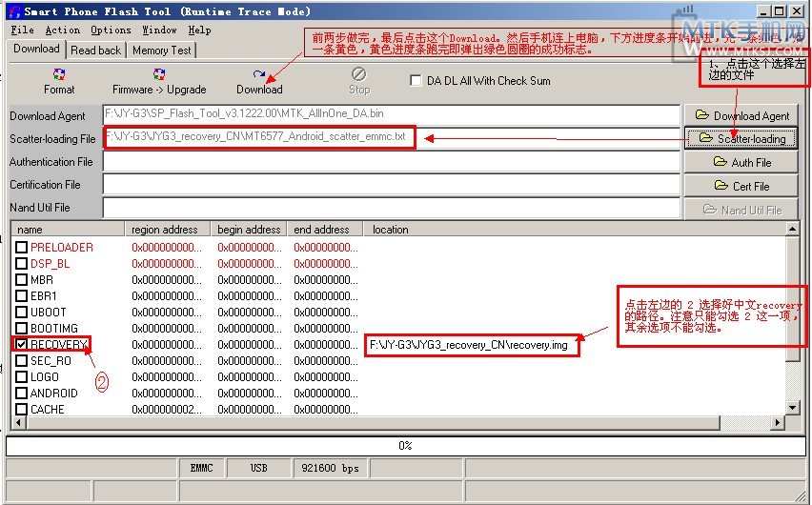Click the end address column header
Screen dimensions: 812x505
[x=323, y=229]
